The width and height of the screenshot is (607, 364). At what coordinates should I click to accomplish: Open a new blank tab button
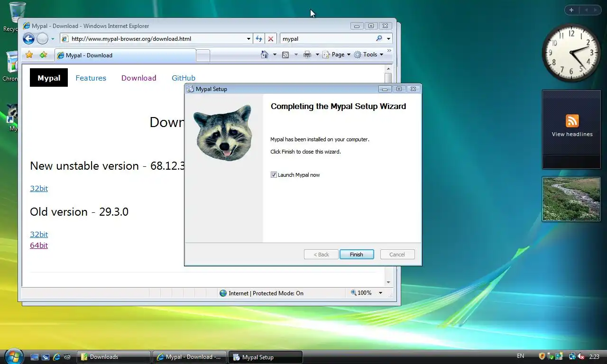[x=203, y=56]
